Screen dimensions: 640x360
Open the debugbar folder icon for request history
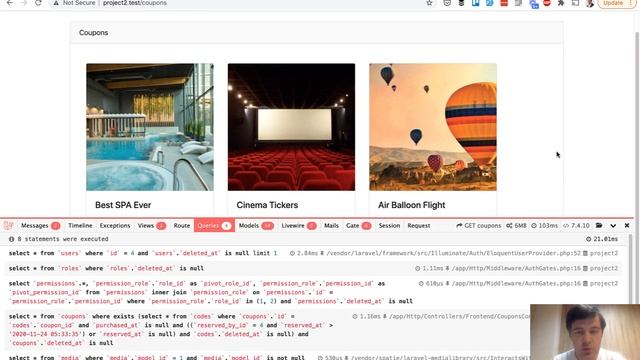pyautogui.click(x=599, y=225)
